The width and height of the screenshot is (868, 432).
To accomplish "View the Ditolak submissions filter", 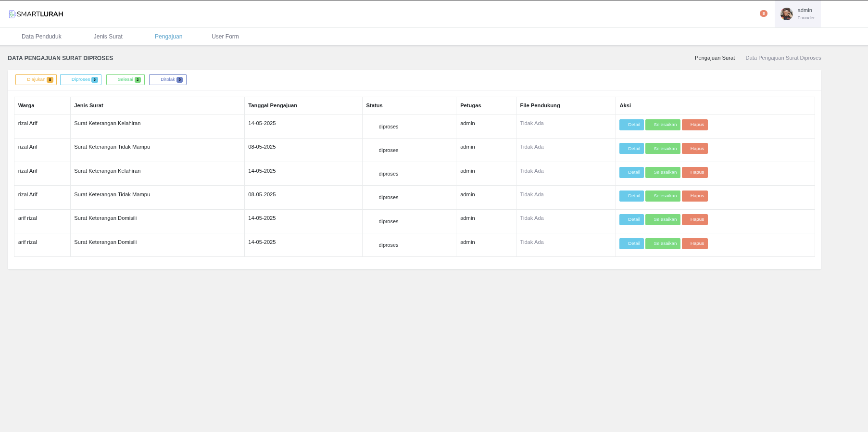I will (x=168, y=80).
